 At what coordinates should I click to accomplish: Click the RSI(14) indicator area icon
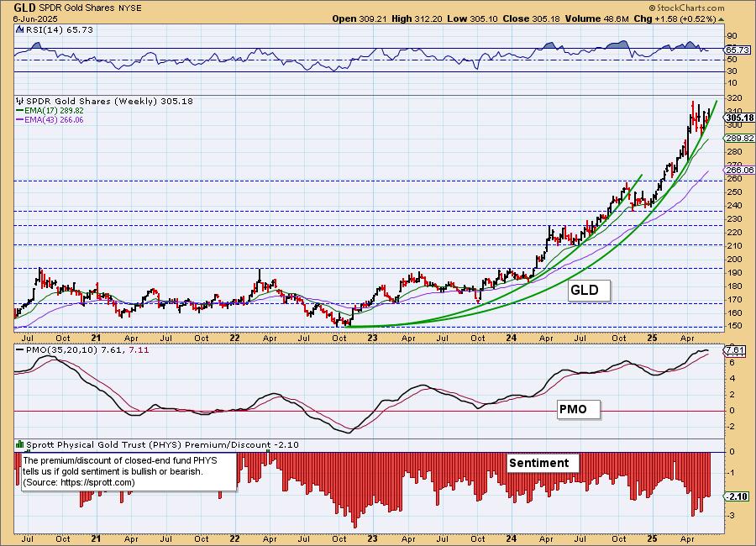click(20, 30)
